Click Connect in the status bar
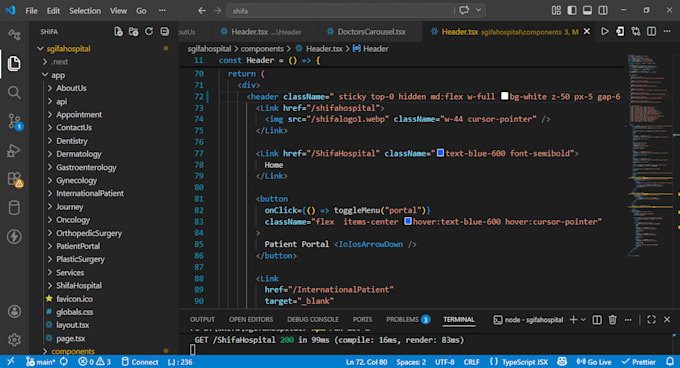 (x=140, y=362)
